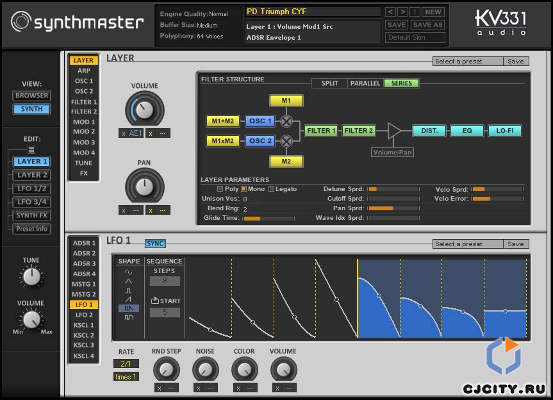Open the LAYER section Select a preset dropdown

click(x=468, y=61)
